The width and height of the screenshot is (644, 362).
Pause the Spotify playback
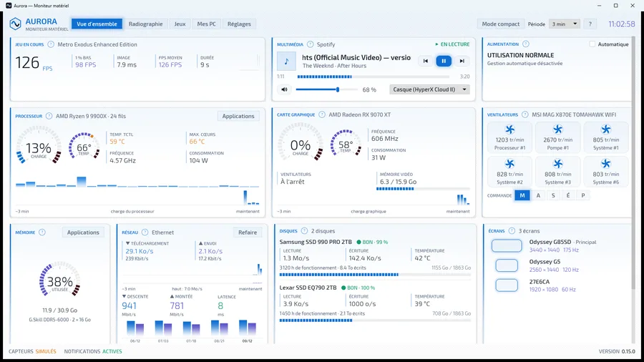444,61
